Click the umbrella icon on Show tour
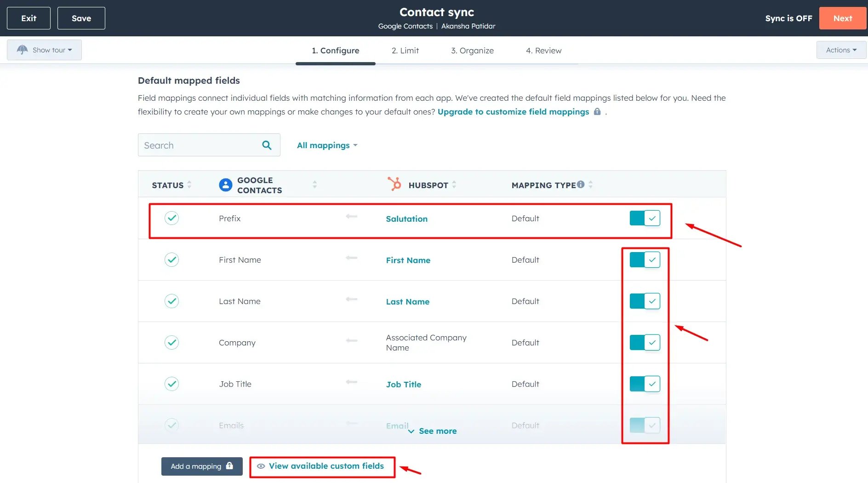Viewport: 868px width, 483px height. pos(22,50)
